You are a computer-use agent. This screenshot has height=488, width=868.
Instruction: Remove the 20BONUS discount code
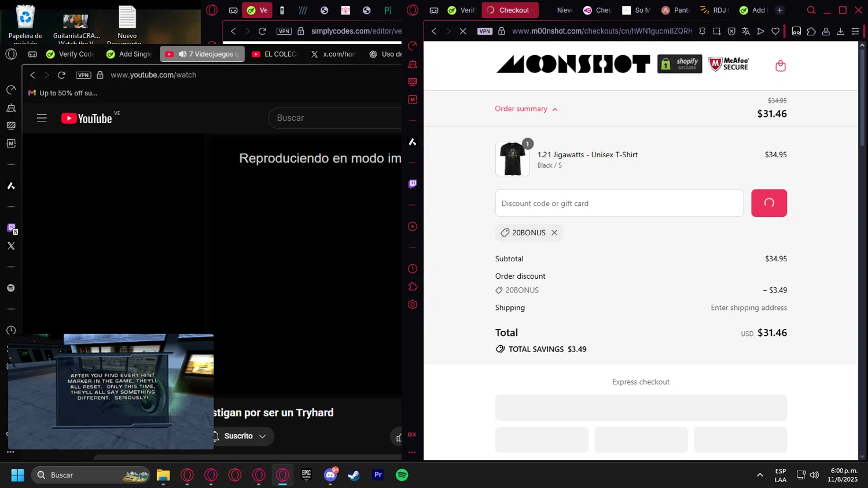point(554,232)
